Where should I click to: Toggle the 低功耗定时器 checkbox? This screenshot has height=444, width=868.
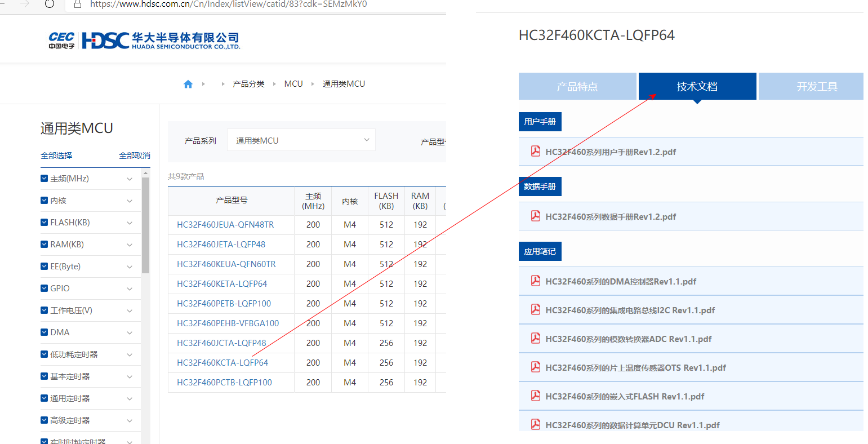[44, 354]
